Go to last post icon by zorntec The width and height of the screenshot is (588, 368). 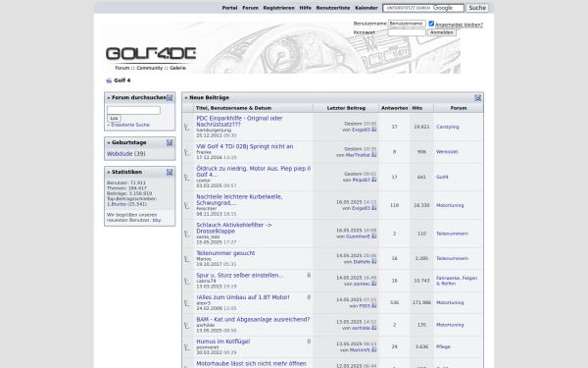coord(374,284)
